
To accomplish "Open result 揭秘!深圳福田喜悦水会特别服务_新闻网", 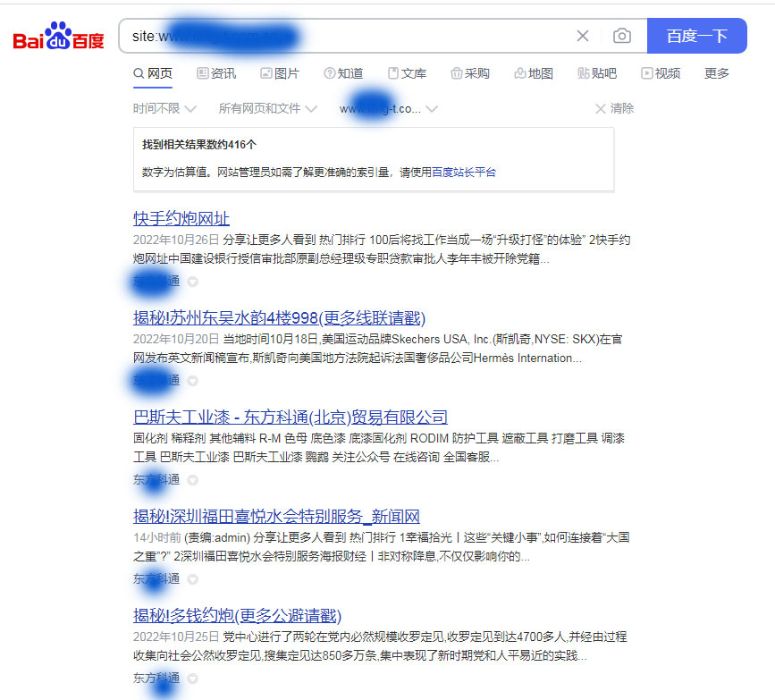I will tap(276, 516).
